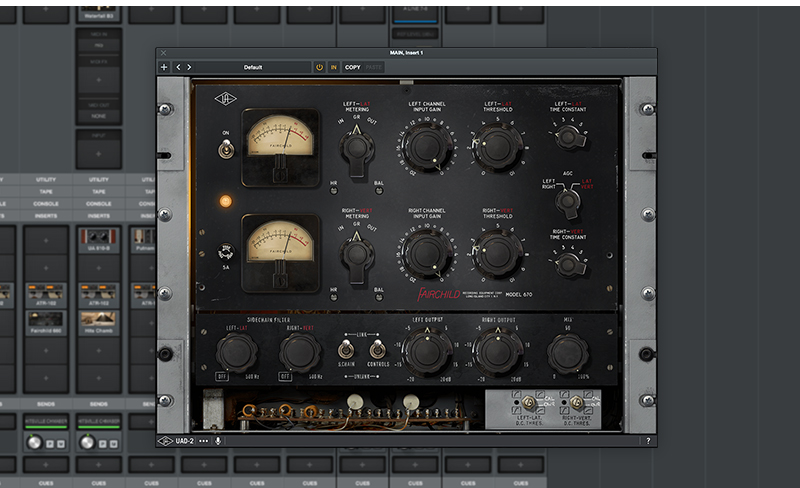
Task: Click CUES label under Hits Chamb column
Action: [x=98, y=483]
